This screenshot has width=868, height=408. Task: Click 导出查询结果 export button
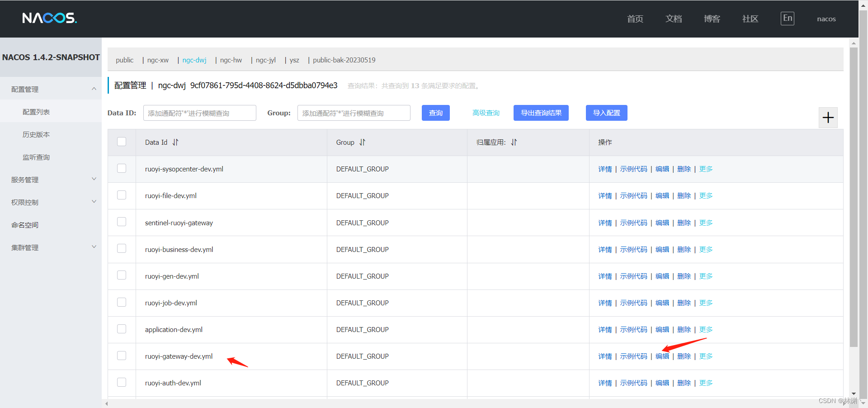tap(541, 113)
